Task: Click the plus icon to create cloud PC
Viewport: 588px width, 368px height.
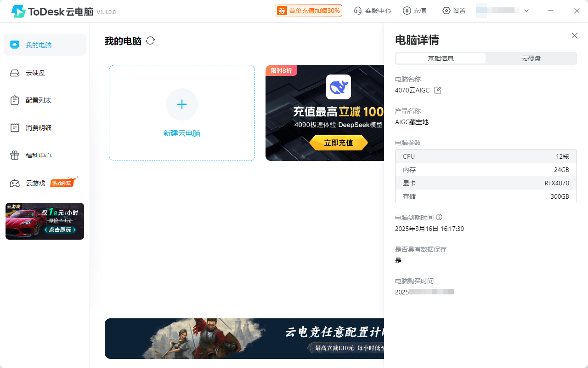Action: point(182,104)
